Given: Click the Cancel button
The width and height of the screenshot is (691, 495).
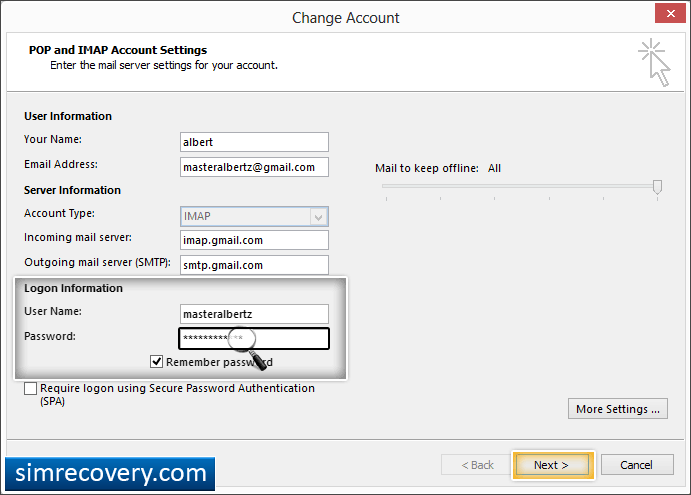Looking at the screenshot, I should coord(637,465).
